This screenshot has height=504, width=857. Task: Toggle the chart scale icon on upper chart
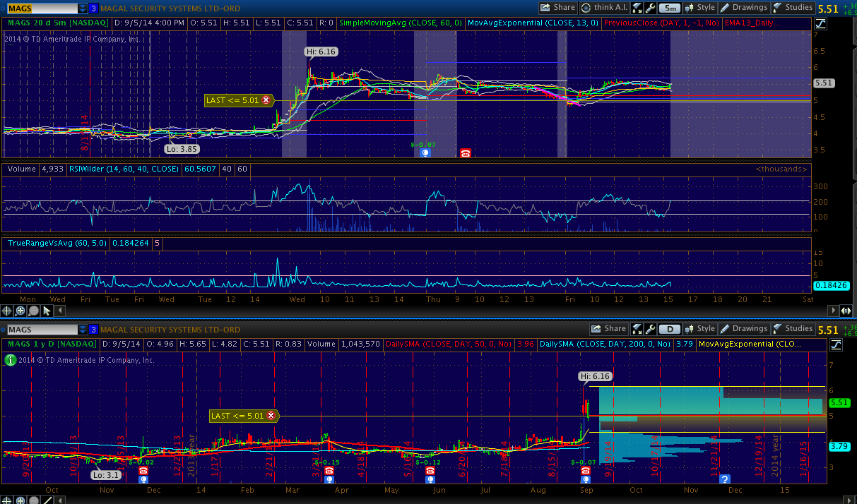pyautogui.click(x=836, y=23)
